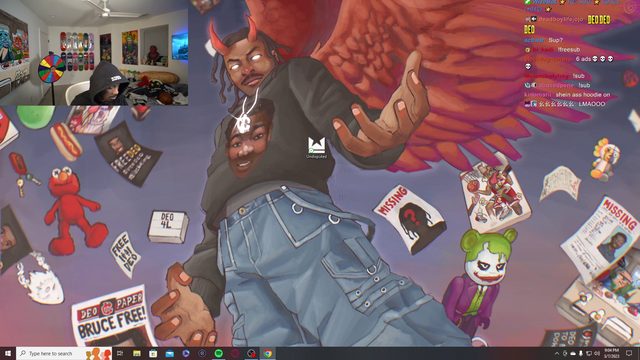The height and width of the screenshot is (360, 640).
Task: Select the webcam overlay in the corner
Action: pyautogui.click(x=94, y=53)
